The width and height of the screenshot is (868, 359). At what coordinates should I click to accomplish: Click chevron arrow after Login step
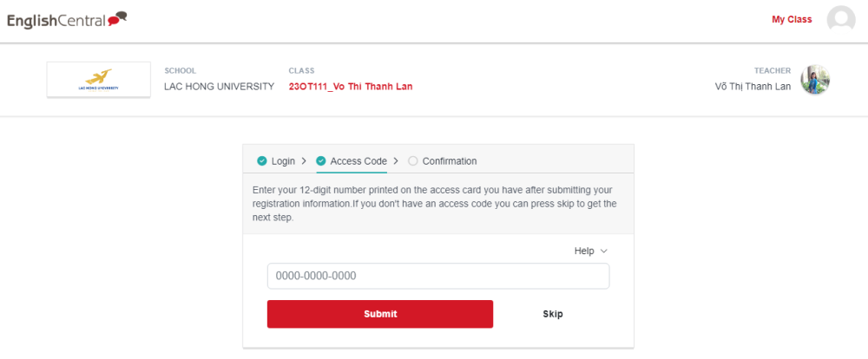303,161
